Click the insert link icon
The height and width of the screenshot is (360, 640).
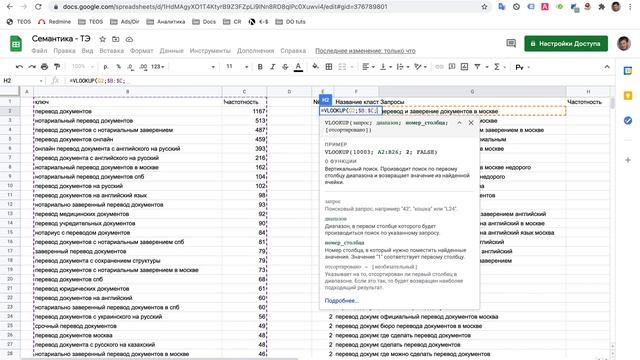click(x=439, y=67)
